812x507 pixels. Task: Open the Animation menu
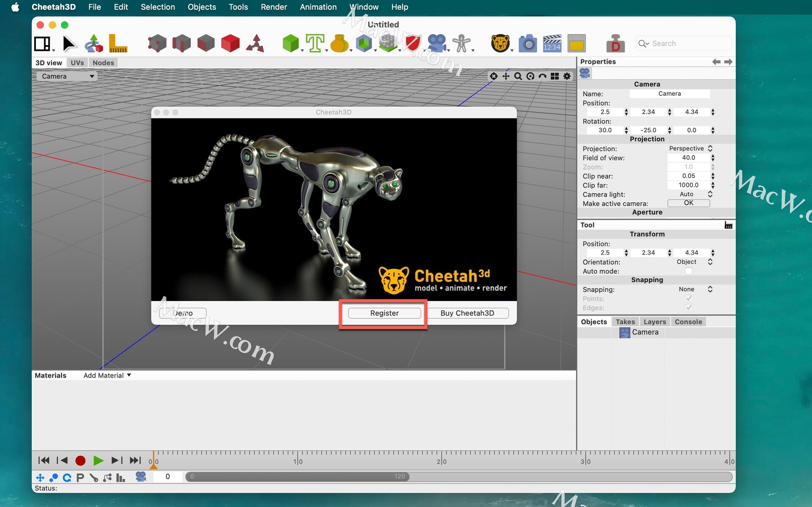(318, 7)
